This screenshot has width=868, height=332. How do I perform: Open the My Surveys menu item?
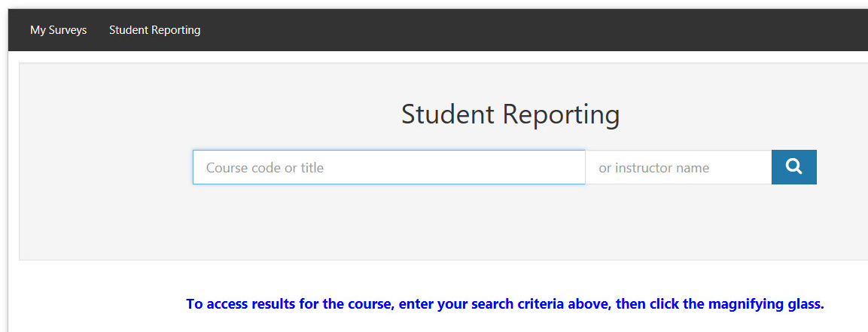[x=58, y=30]
